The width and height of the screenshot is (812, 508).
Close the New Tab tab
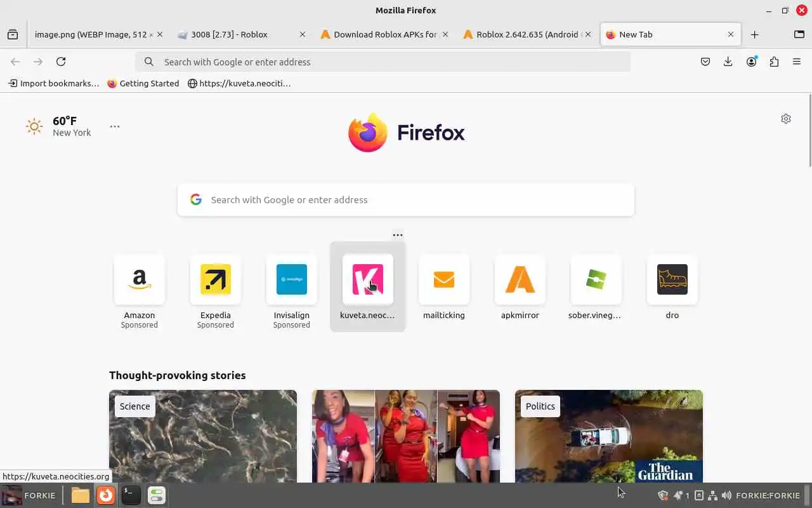731,35
